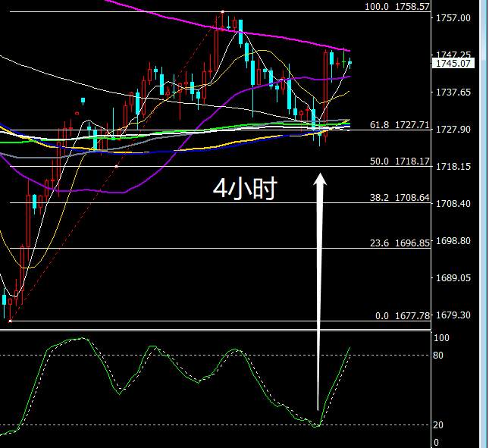Select the Fibonacci midpoint handle on the 50.0 line
The width and height of the screenshot is (489, 448).
point(117,167)
